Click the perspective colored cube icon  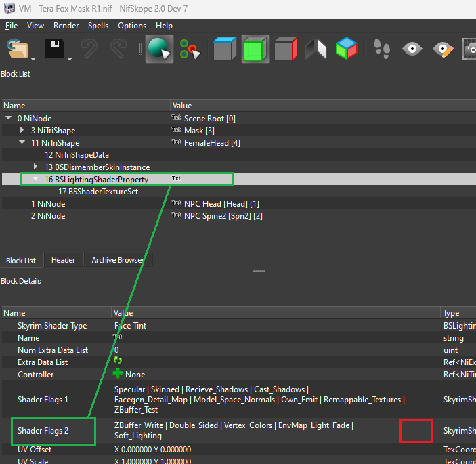[x=347, y=48]
